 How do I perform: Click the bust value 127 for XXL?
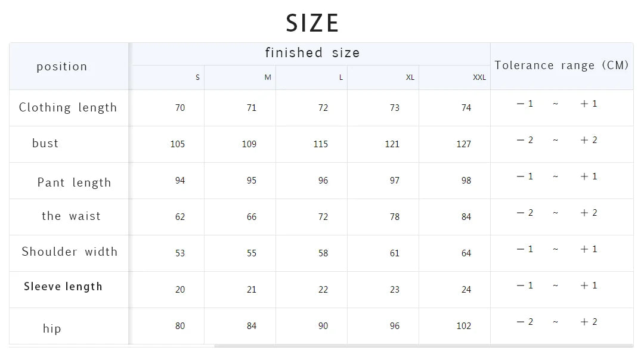(464, 144)
